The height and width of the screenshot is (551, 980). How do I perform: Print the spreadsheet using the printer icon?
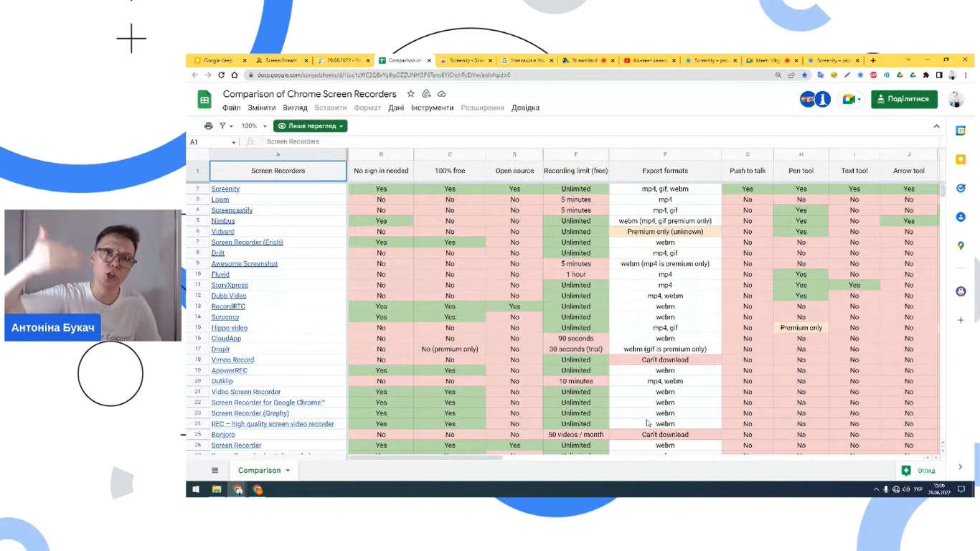pos(209,126)
